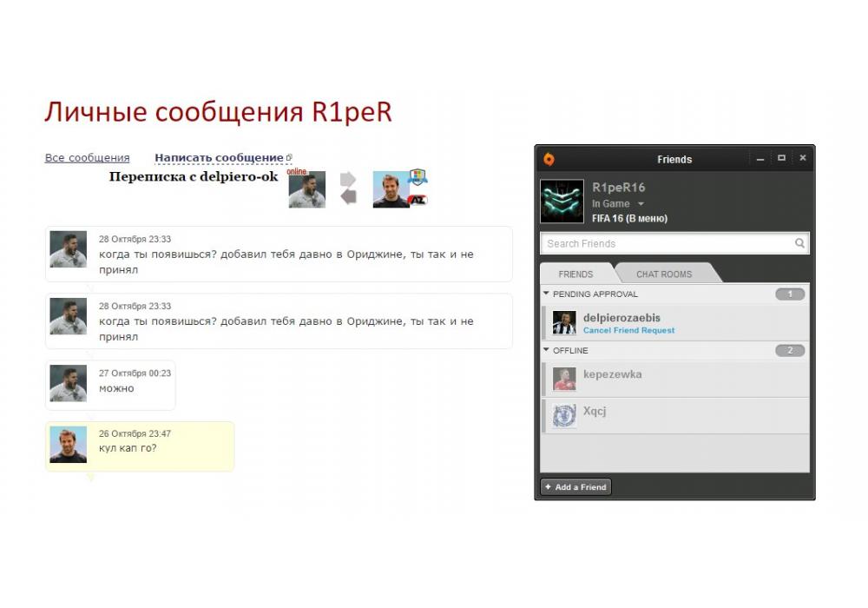Select the Friends tab

[575, 274]
